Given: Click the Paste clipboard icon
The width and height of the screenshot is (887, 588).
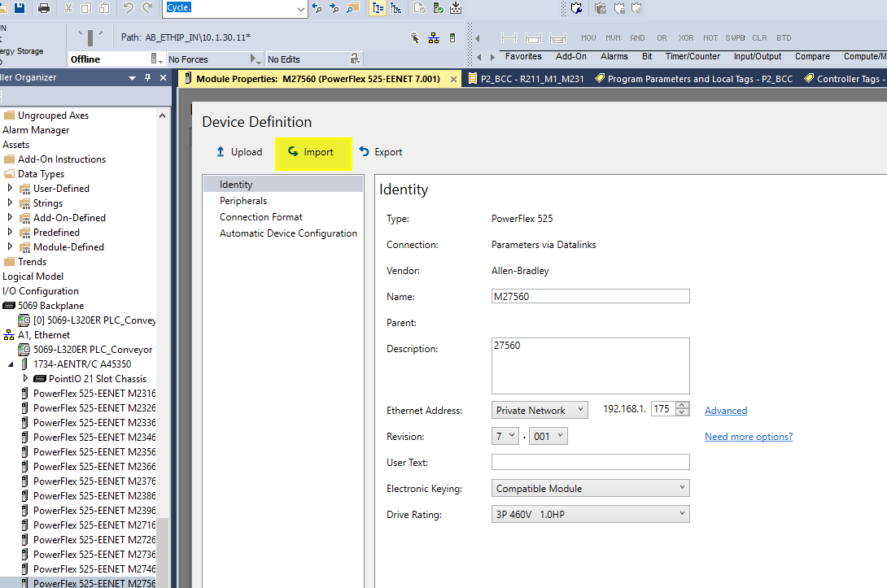Looking at the screenshot, I should (104, 8).
